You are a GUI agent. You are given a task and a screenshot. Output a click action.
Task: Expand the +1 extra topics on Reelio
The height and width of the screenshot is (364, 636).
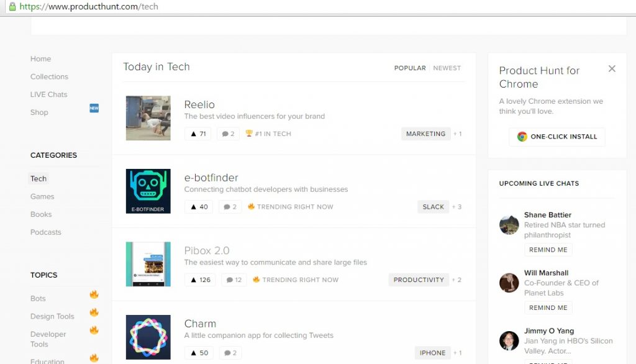click(x=458, y=134)
